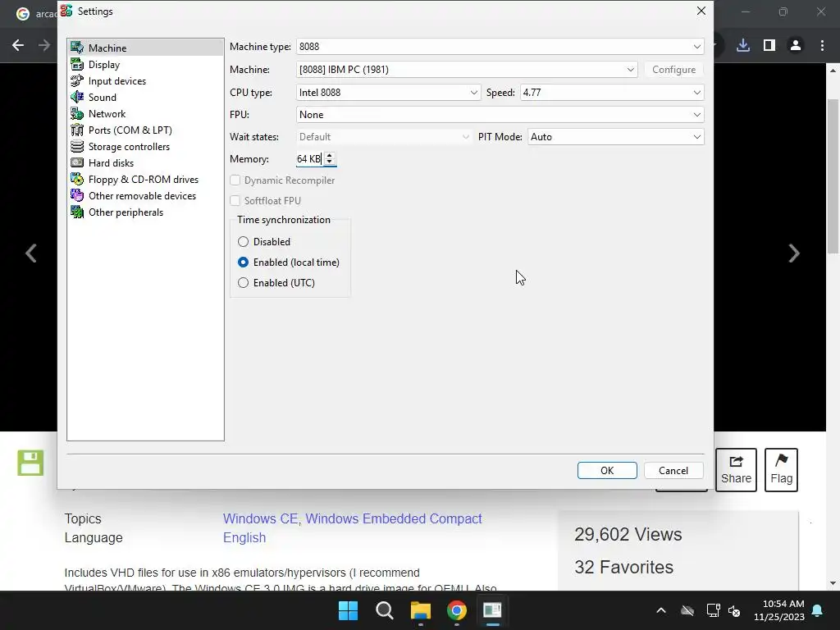Click the Input devices joystick icon
The width and height of the screenshot is (840, 630).
[x=77, y=81]
